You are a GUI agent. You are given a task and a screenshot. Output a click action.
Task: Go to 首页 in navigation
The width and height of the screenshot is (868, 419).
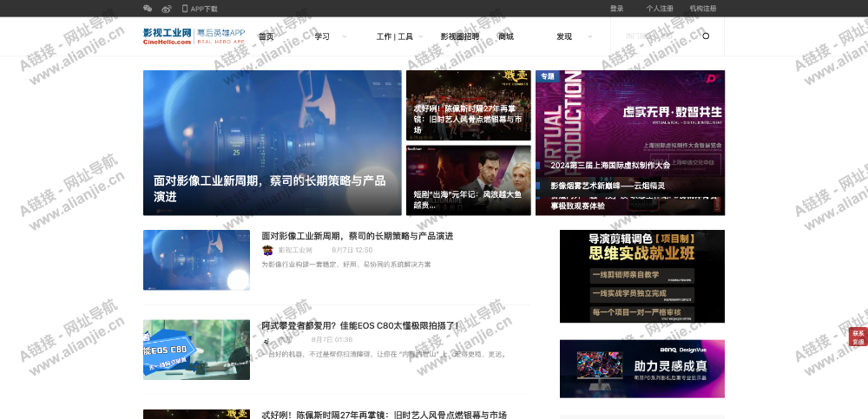click(266, 36)
